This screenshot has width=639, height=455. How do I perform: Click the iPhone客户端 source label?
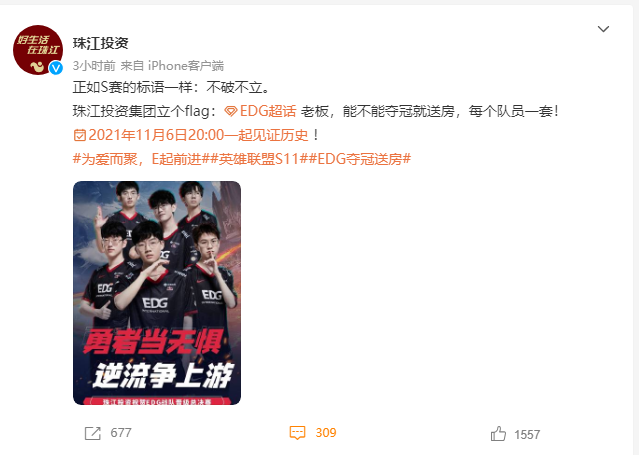pos(185,66)
